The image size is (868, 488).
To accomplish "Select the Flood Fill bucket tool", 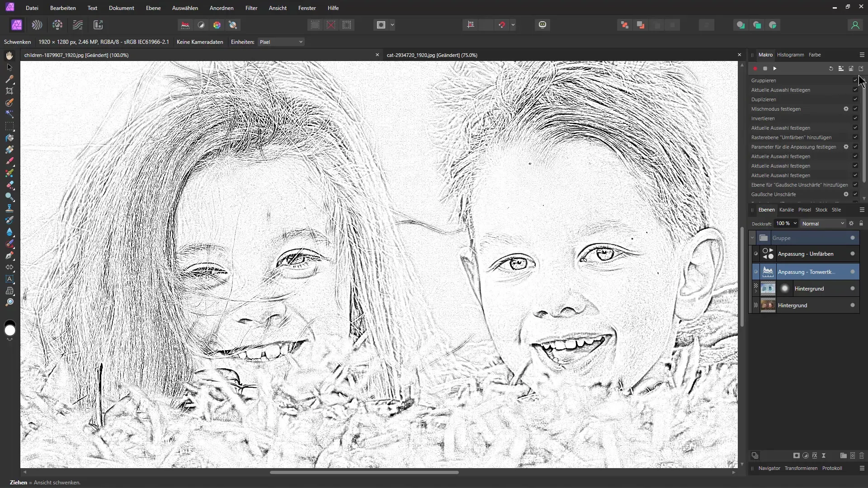I will tap(9, 138).
